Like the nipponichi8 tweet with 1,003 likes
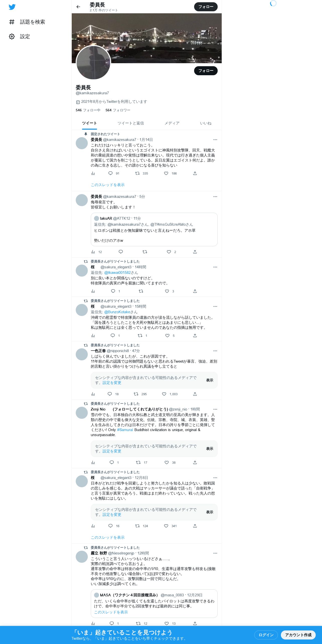 164,394
